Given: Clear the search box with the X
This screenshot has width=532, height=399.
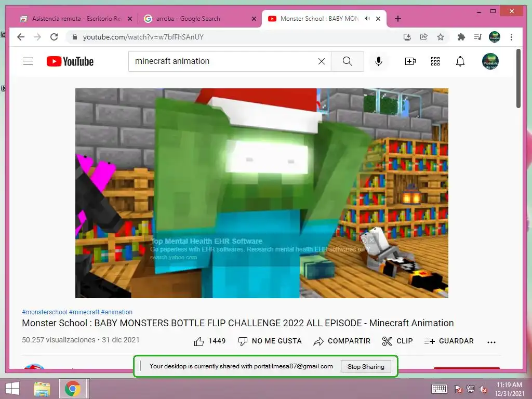Looking at the screenshot, I should coord(321,61).
